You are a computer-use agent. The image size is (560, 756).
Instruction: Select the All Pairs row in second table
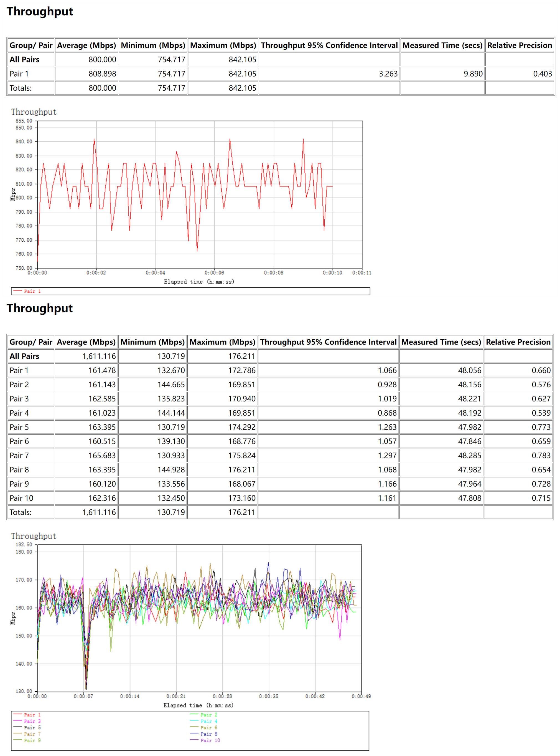point(24,356)
